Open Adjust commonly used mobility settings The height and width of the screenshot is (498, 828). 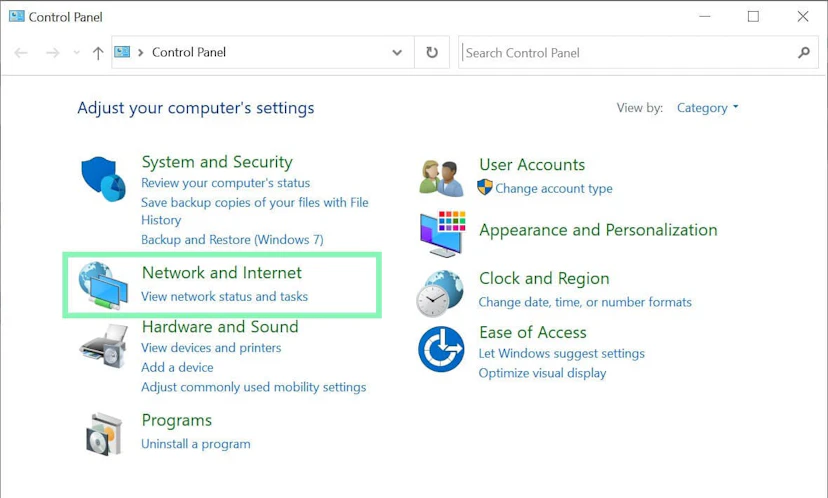click(x=253, y=387)
